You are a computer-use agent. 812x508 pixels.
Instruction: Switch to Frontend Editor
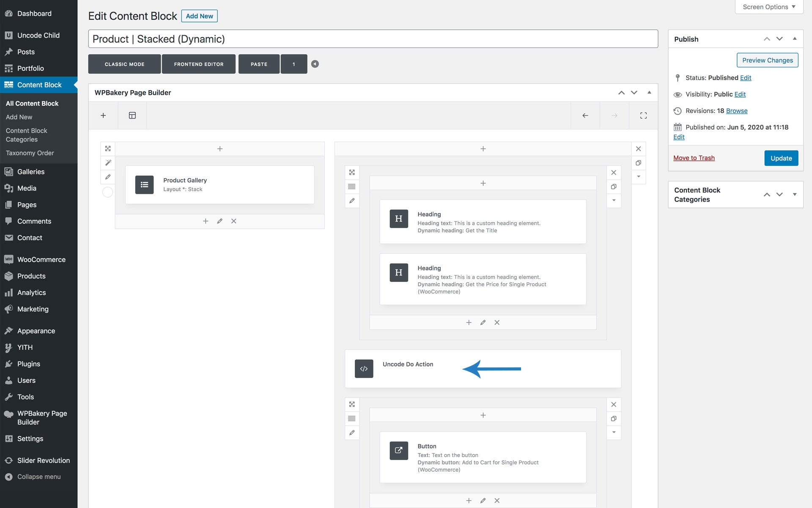[x=198, y=64]
